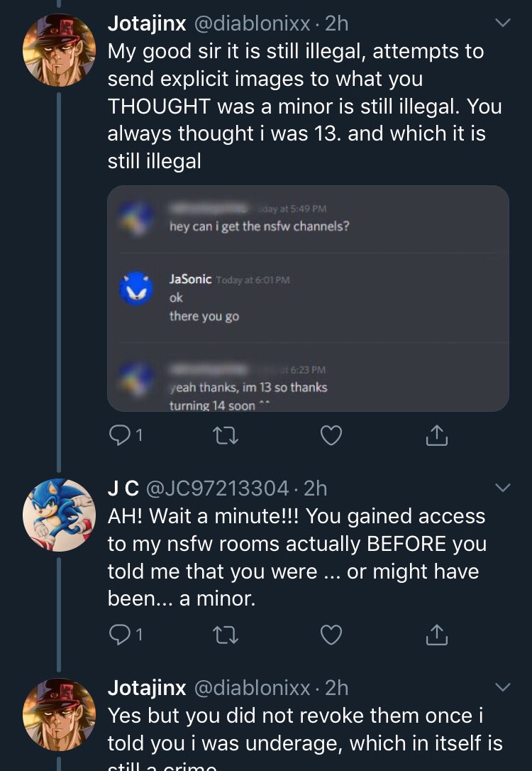Open the @JC97213304 profile handle
The image size is (532, 771).
[x=216, y=488]
